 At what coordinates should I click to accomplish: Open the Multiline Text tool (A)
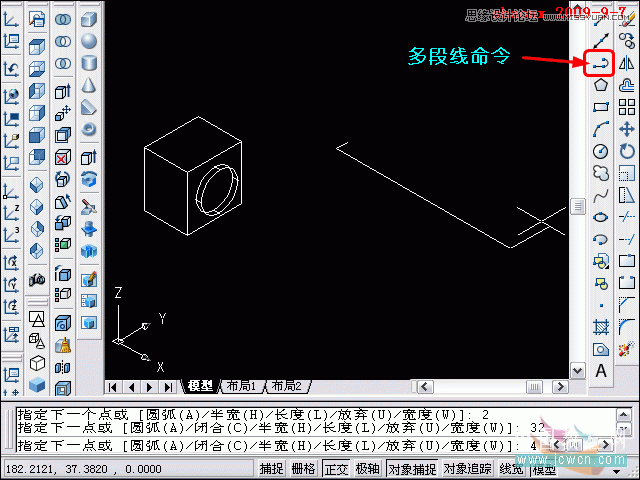[x=601, y=371]
